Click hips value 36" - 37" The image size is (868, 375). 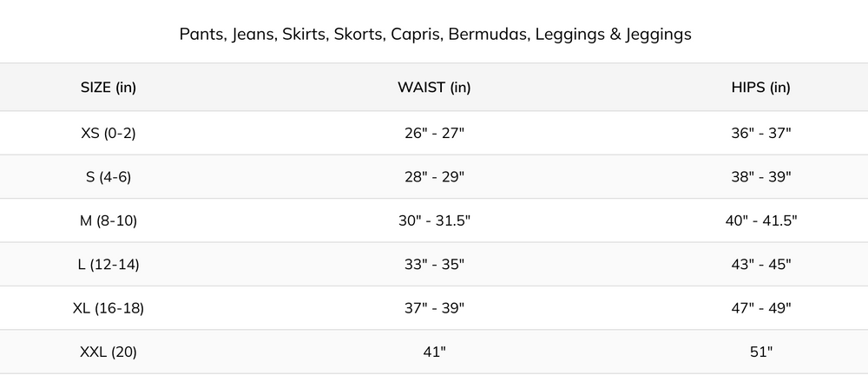click(760, 133)
